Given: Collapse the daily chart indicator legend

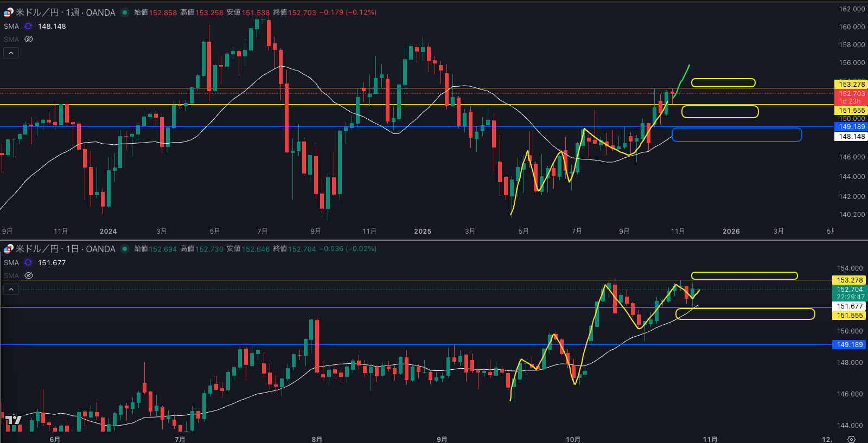Looking at the screenshot, I should [11, 289].
